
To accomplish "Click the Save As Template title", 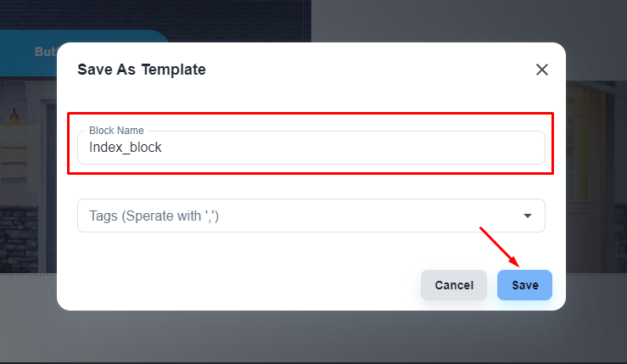I will [142, 70].
